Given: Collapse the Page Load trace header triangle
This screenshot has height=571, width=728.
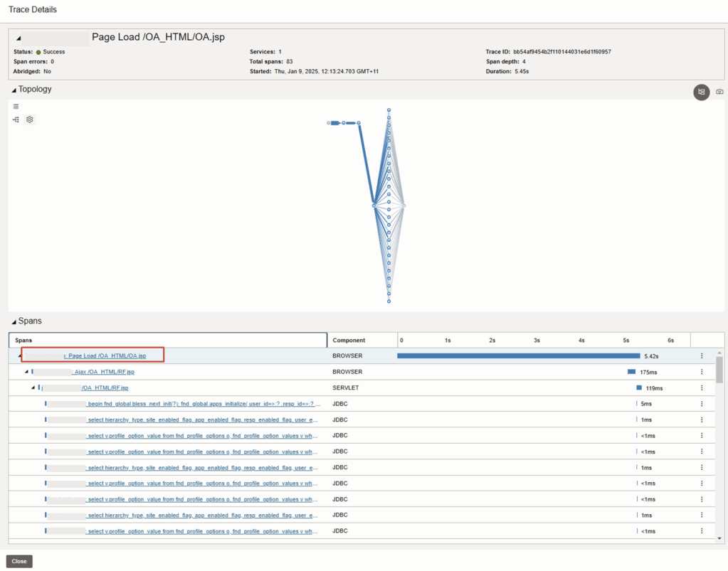Looking at the screenshot, I should click(x=19, y=38).
